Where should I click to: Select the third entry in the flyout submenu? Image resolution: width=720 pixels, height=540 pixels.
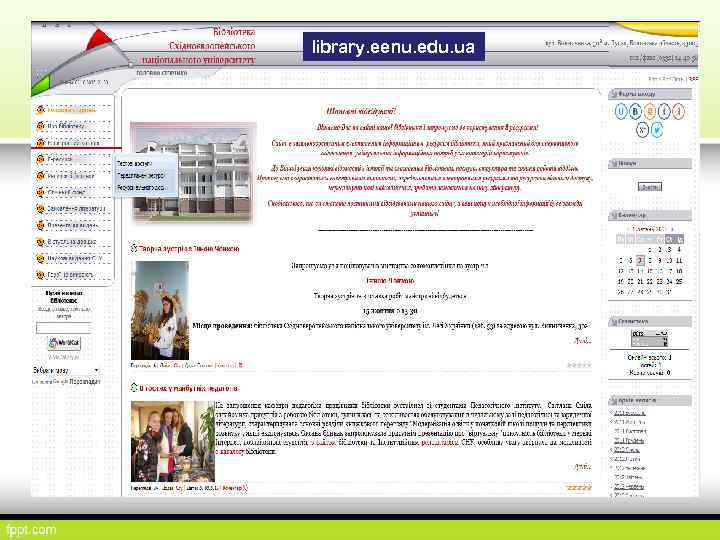tap(141, 188)
